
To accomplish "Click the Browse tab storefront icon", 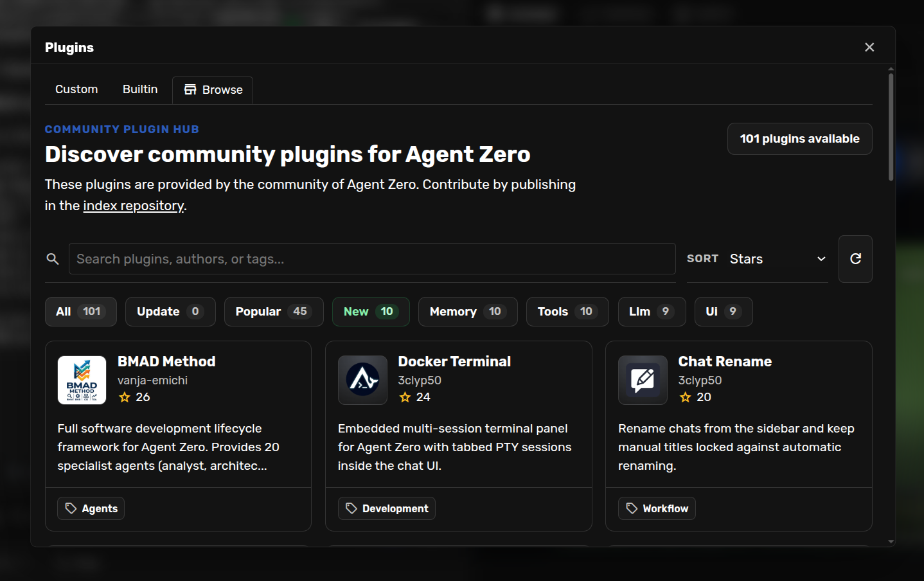I will 190,90.
